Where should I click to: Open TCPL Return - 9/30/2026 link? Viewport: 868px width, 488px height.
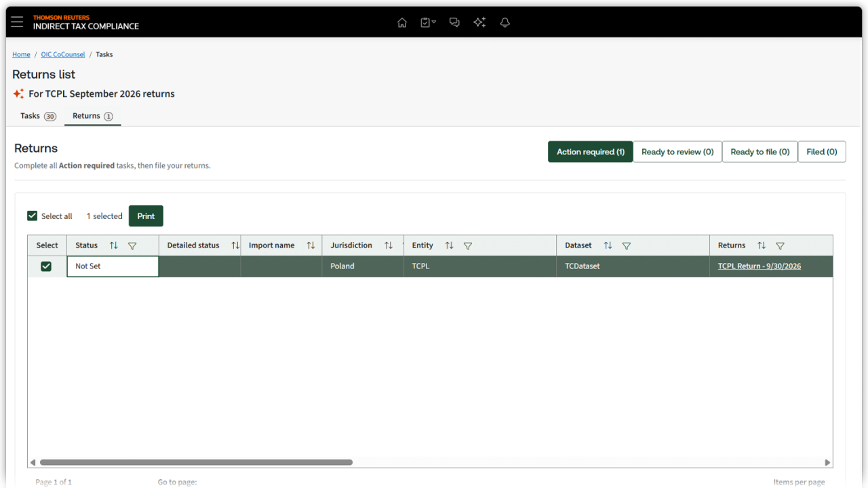pos(759,266)
